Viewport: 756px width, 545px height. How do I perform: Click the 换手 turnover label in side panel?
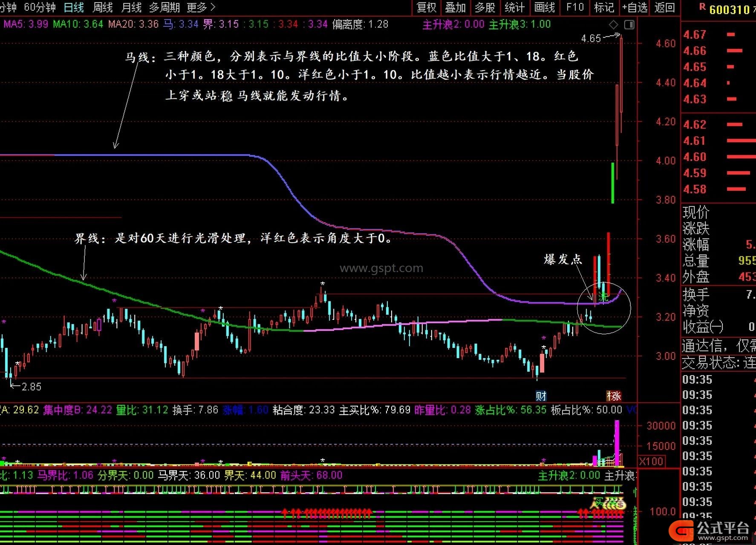696,294
